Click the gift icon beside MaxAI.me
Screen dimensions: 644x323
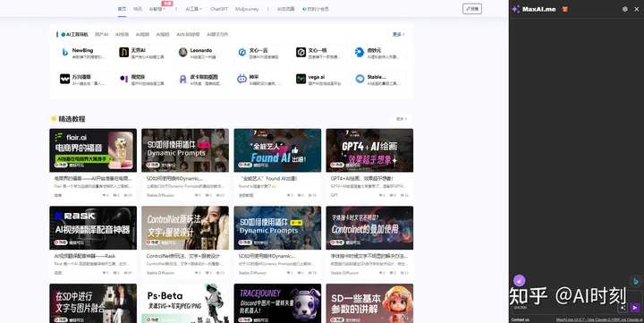565,9
